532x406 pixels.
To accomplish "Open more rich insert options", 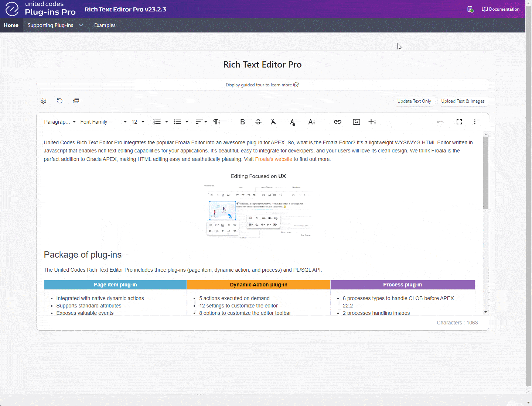I will click(372, 122).
